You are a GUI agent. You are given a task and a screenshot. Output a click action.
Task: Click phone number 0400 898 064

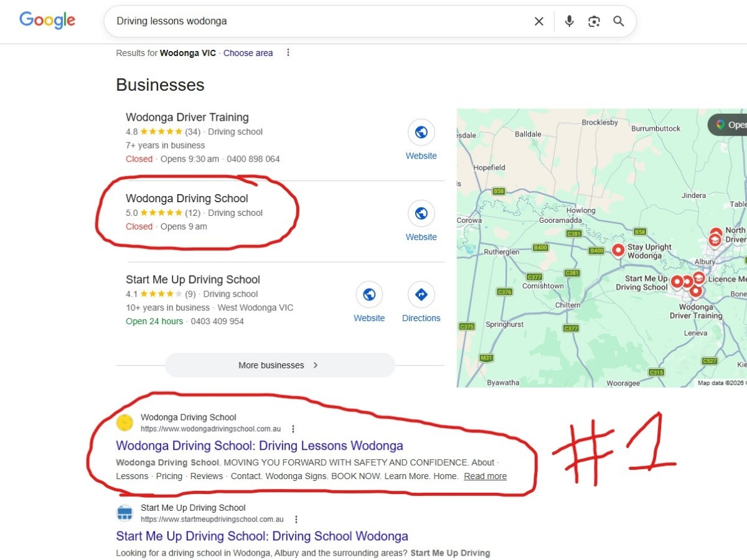(253, 159)
